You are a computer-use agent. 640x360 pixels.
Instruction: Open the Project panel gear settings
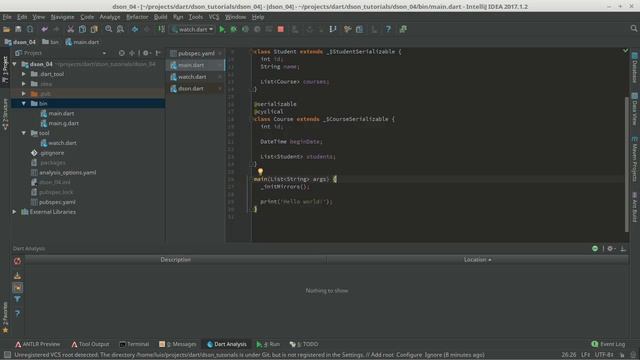pos(146,53)
